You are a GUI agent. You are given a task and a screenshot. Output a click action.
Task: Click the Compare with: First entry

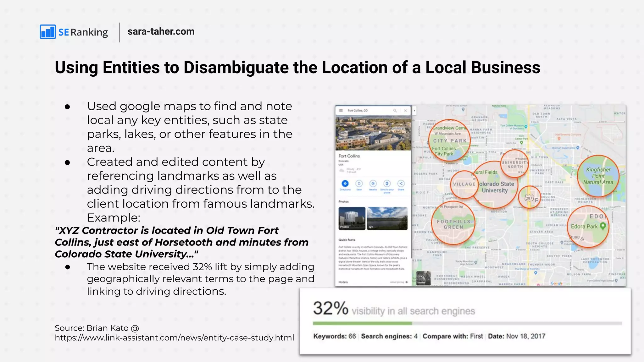[x=452, y=336]
